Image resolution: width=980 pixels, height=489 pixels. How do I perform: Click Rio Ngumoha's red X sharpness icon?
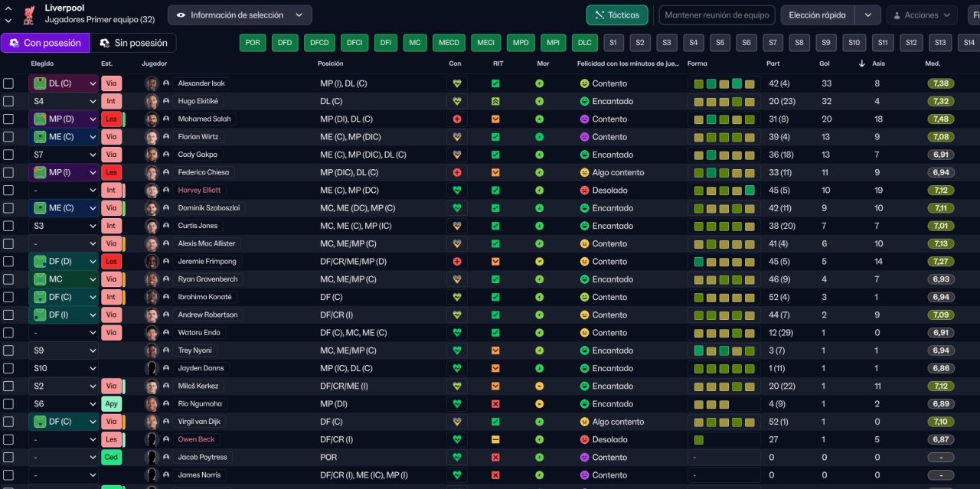(x=495, y=404)
